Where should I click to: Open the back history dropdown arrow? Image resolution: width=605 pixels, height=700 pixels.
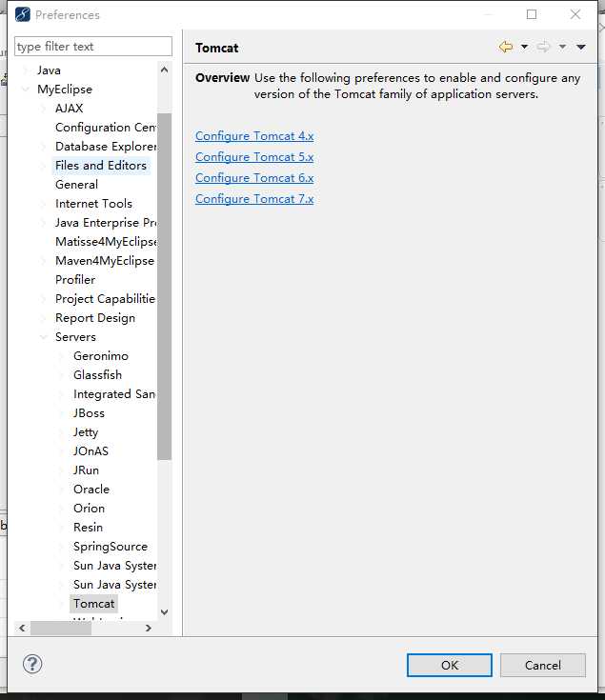(x=525, y=47)
